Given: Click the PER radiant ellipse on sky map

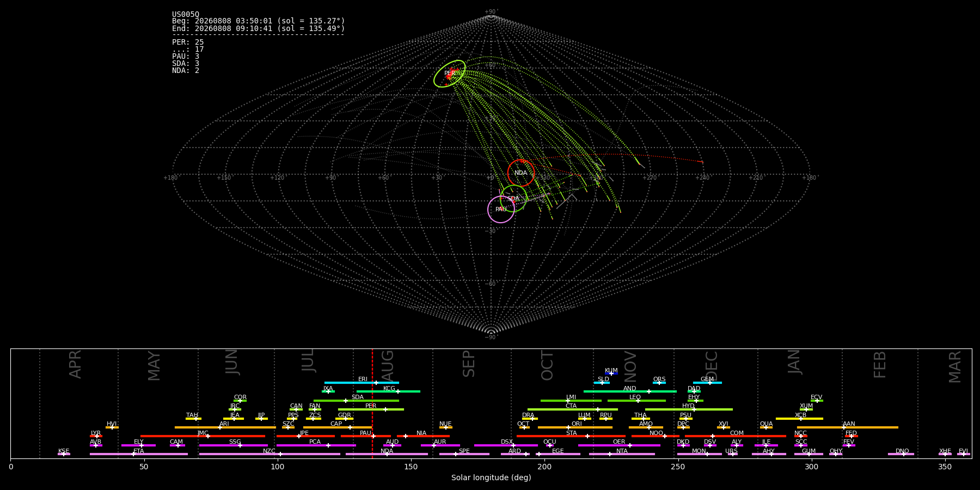Looking at the screenshot, I should pyautogui.click(x=450, y=73).
